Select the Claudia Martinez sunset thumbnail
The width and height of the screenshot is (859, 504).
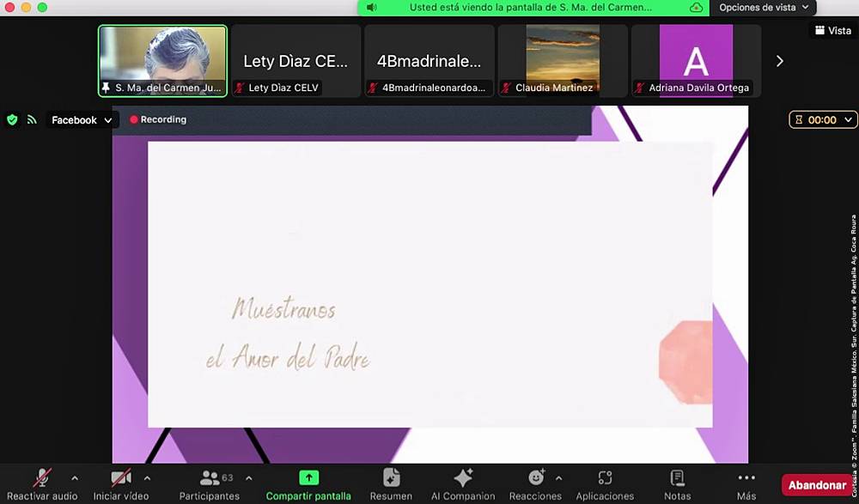(x=563, y=61)
